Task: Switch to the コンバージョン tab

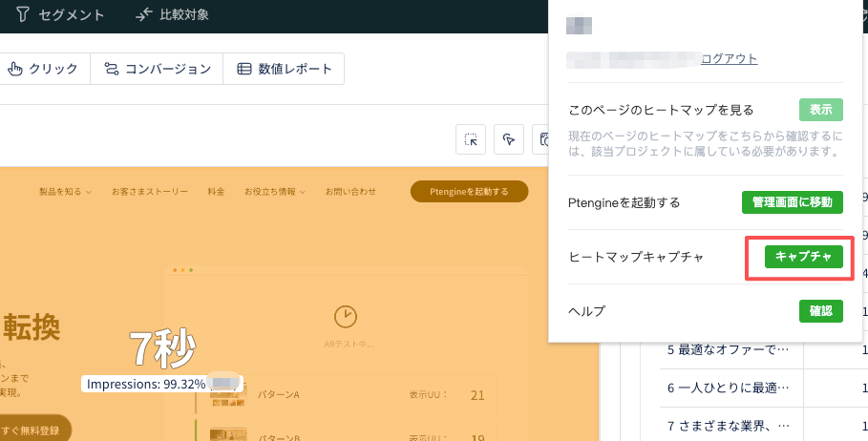Action: [157, 69]
